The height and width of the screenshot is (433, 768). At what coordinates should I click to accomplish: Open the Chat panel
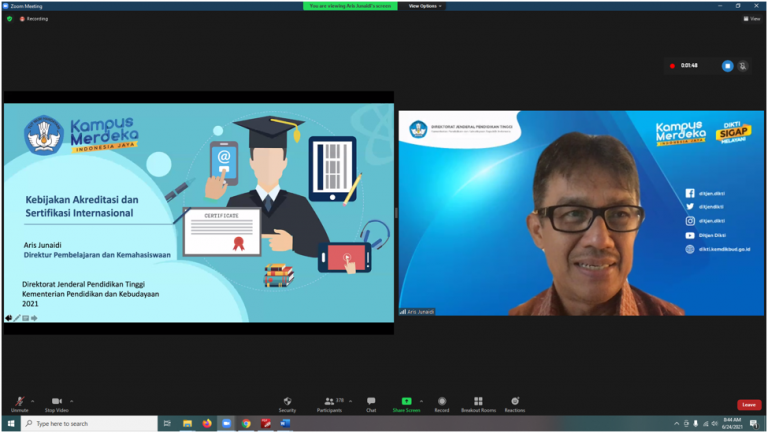(x=371, y=402)
